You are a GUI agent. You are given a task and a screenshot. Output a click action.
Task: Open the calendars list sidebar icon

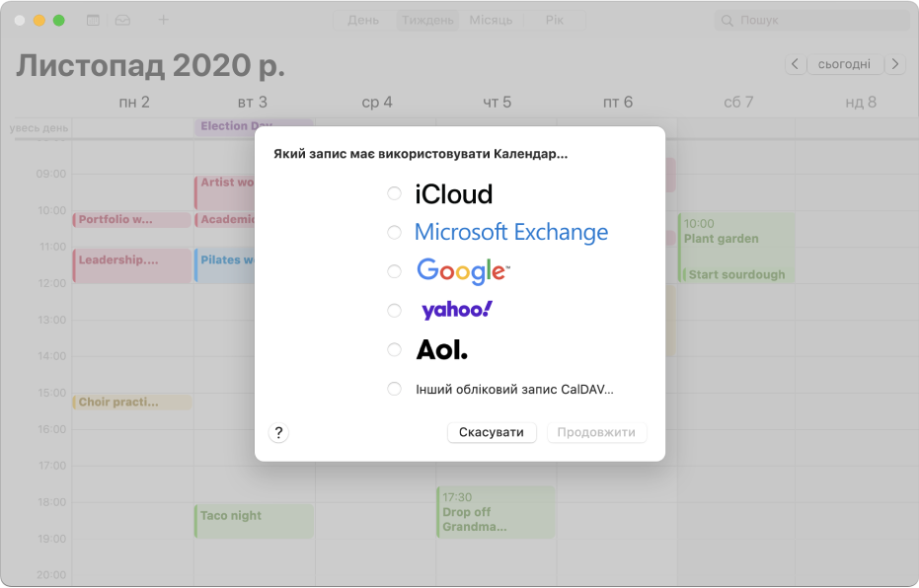93,20
